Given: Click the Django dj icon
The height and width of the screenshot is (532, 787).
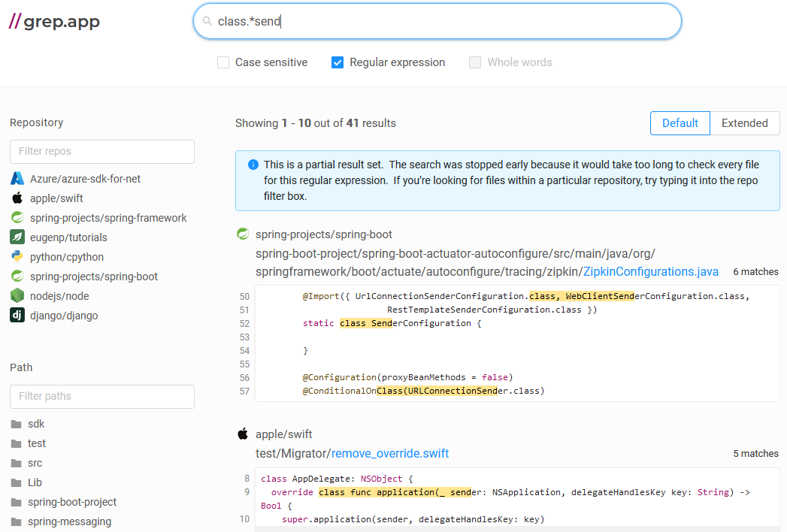Looking at the screenshot, I should [17, 315].
